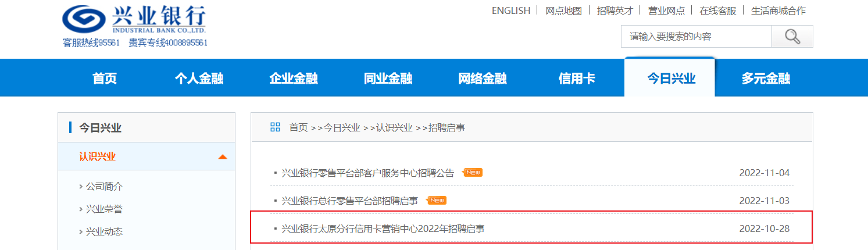
Task: Click NEW badge beside 总行零售平台部招聘启事
Action: pyautogui.click(x=436, y=201)
